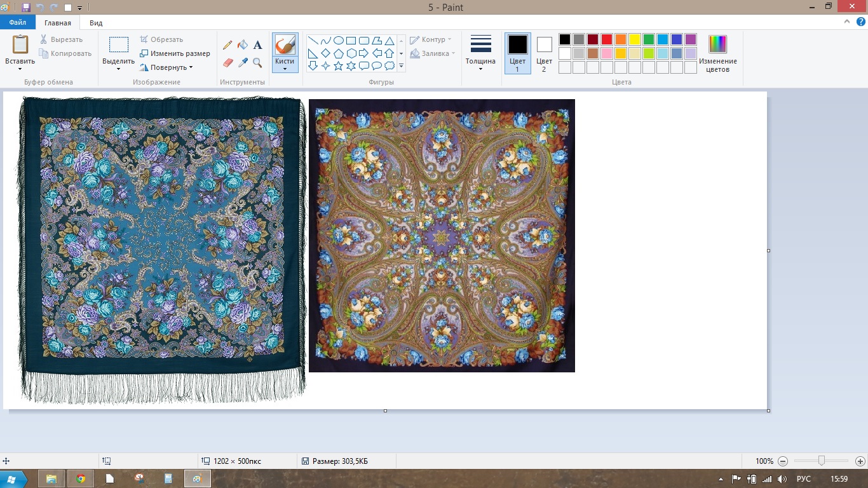Image resolution: width=868 pixels, height=488 pixels.
Task: Click Изменить размер resize button
Action: pyautogui.click(x=175, y=53)
